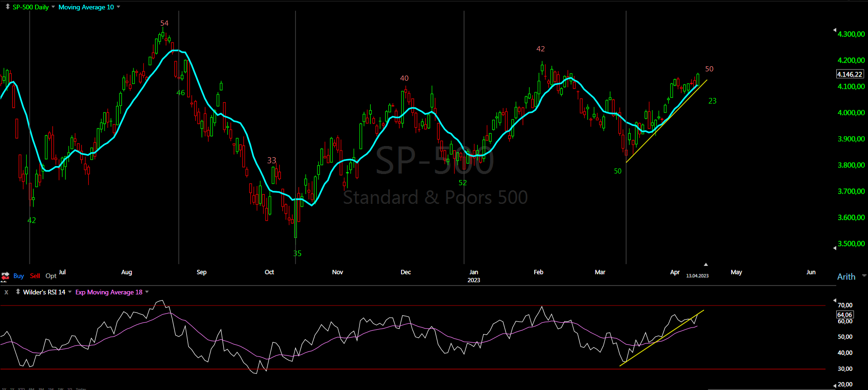Click the RSI scale arrow beside 20,00
Viewport: 868px width, 390px height.
(835, 385)
